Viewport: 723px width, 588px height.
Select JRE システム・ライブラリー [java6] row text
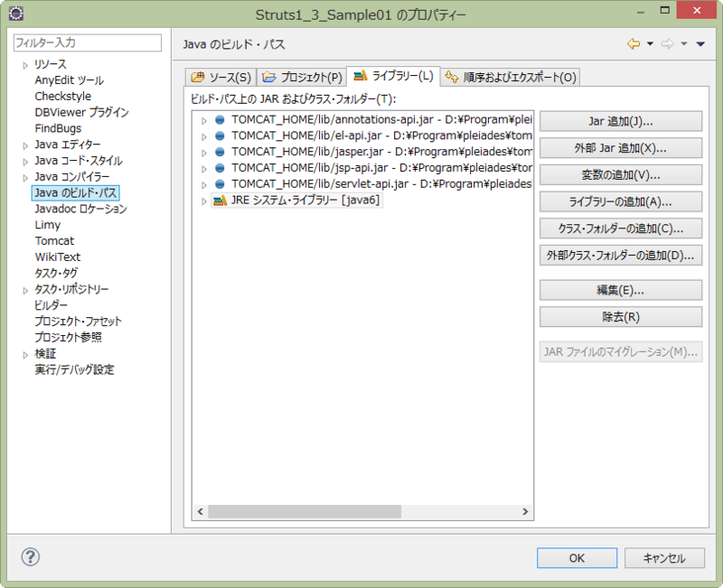pyautogui.click(x=305, y=200)
